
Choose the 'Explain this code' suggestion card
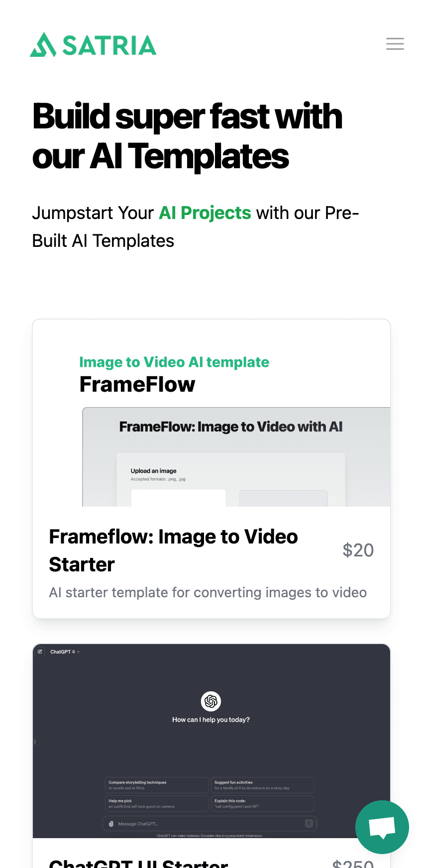click(263, 803)
